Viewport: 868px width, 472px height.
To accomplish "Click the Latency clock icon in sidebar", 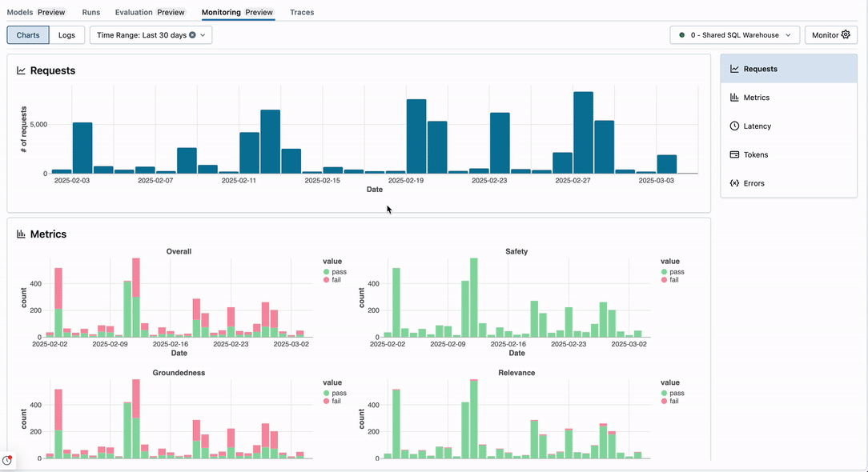I will [734, 126].
